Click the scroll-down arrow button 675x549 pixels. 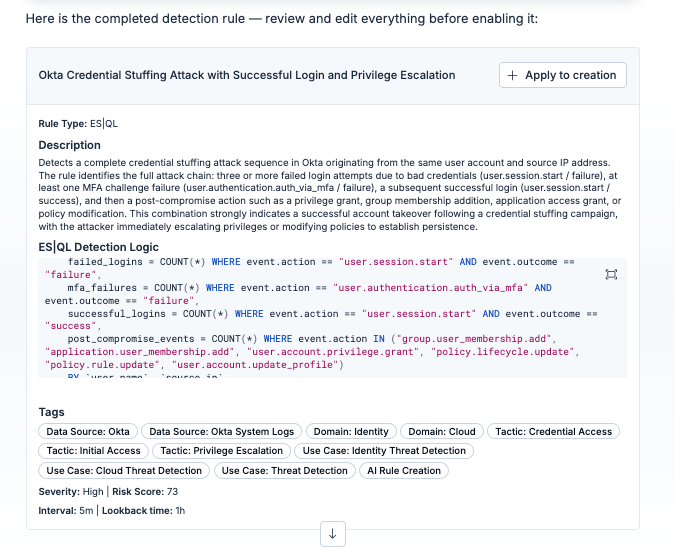(x=333, y=534)
